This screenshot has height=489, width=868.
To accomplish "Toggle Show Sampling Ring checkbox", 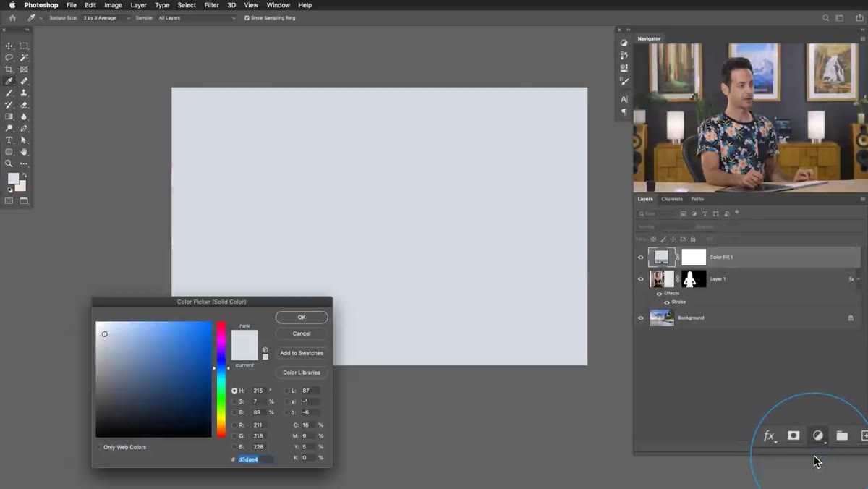I will tap(247, 17).
